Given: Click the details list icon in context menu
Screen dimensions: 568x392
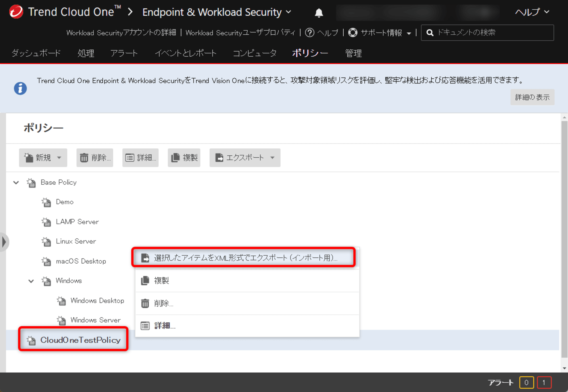Looking at the screenshot, I should click(x=145, y=326).
